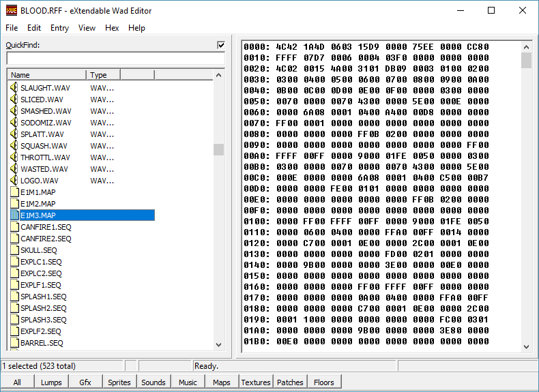The height and width of the screenshot is (392, 539).
Task: Click the document icon next to SKULL.SEQ
Action: click(x=14, y=250)
